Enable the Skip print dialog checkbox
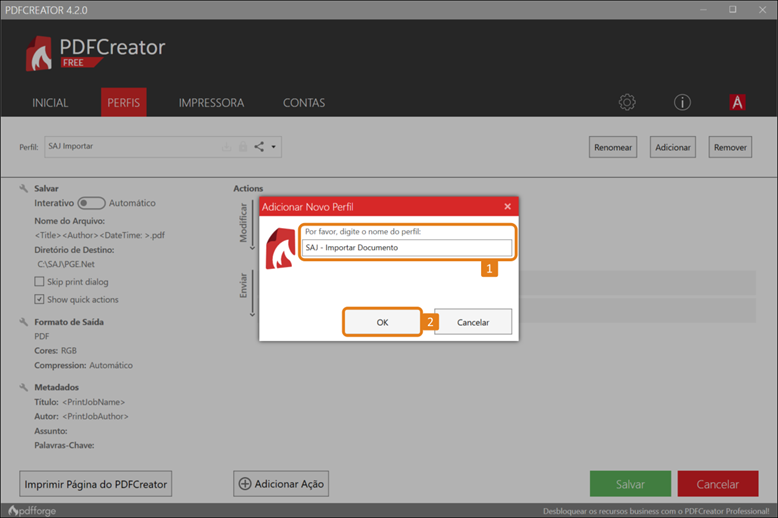 39,282
